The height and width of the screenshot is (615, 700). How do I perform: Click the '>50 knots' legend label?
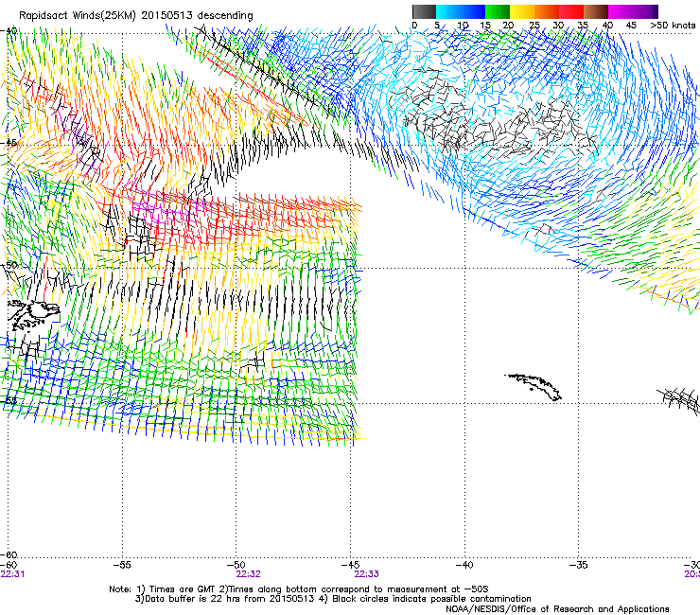673,26
